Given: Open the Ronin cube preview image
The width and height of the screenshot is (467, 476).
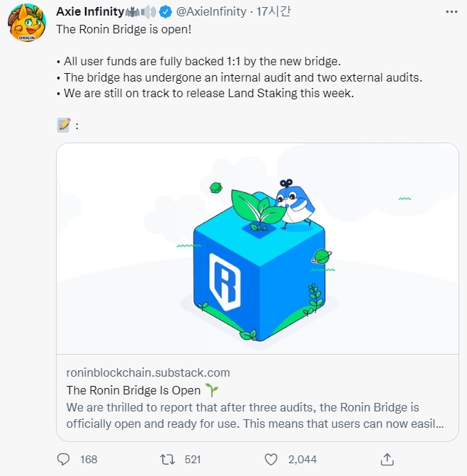Looking at the screenshot, I should [x=257, y=248].
